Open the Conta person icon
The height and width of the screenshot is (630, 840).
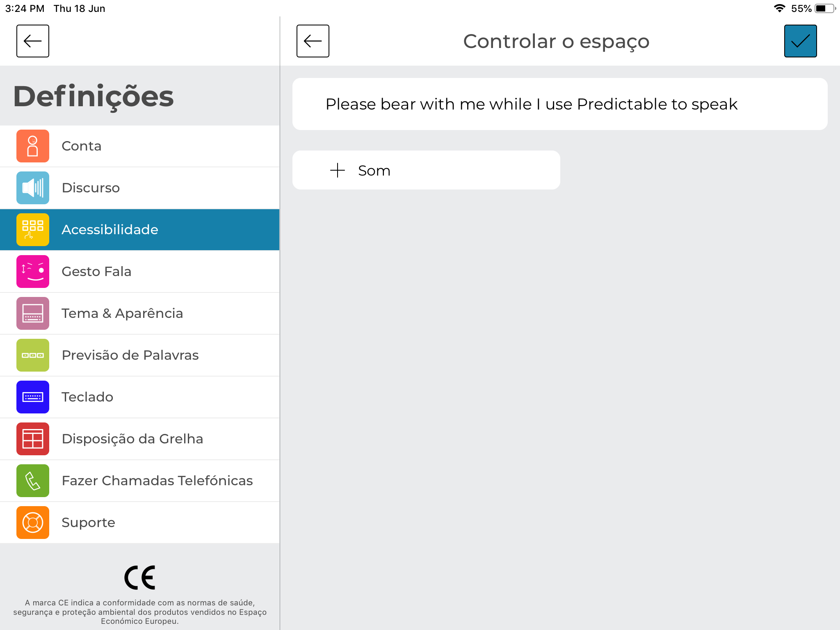[33, 146]
